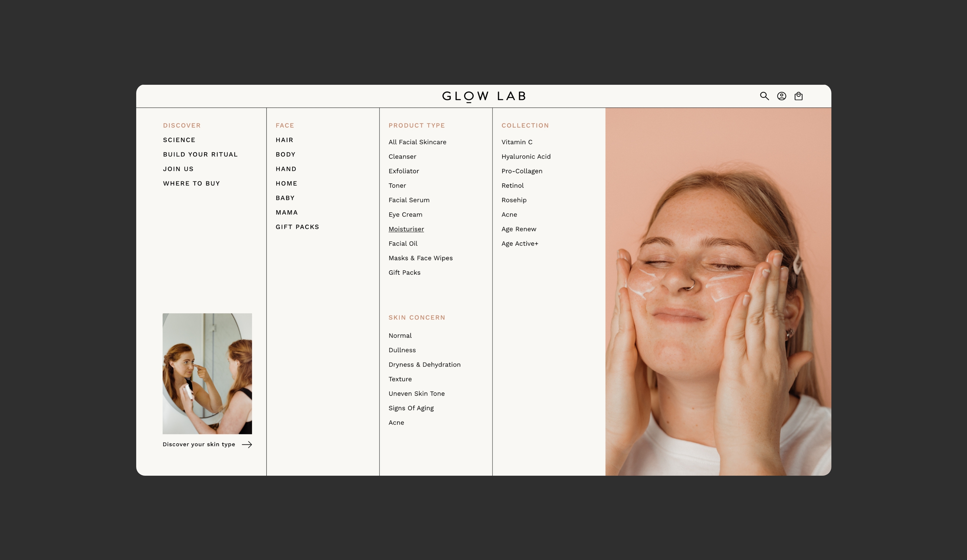Click the Product Type heading
The image size is (967, 560).
(x=417, y=126)
